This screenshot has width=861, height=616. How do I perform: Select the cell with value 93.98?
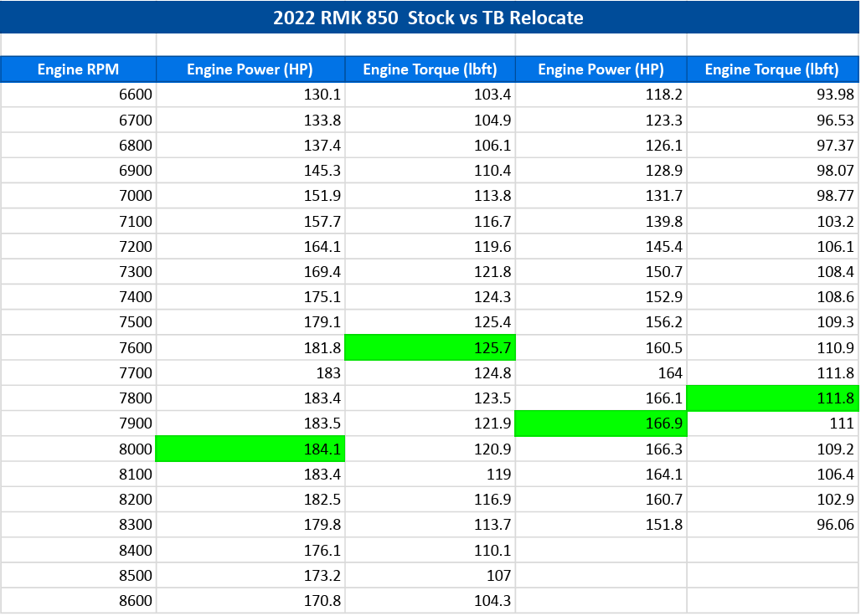[771, 95]
